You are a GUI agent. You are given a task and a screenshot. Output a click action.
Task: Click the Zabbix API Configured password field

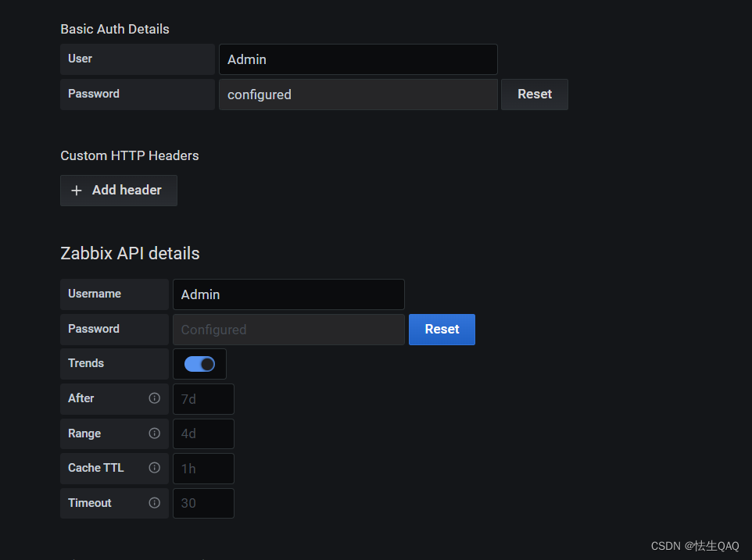[x=288, y=330]
